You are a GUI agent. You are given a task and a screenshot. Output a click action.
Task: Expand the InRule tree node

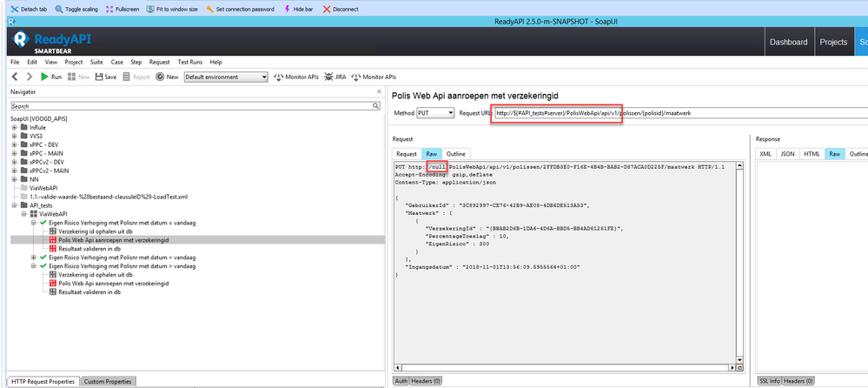[x=14, y=127]
